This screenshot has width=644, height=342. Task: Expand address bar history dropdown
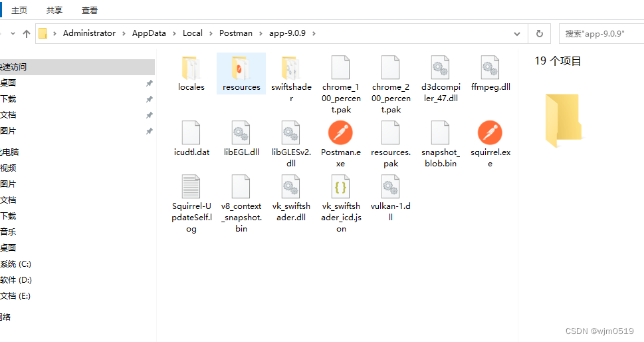[517, 34]
